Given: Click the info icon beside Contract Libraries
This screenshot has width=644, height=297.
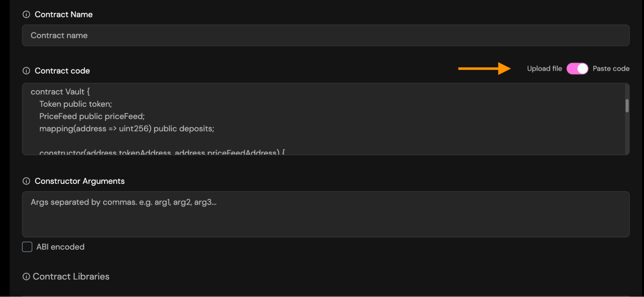Looking at the screenshot, I should tap(26, 277).
